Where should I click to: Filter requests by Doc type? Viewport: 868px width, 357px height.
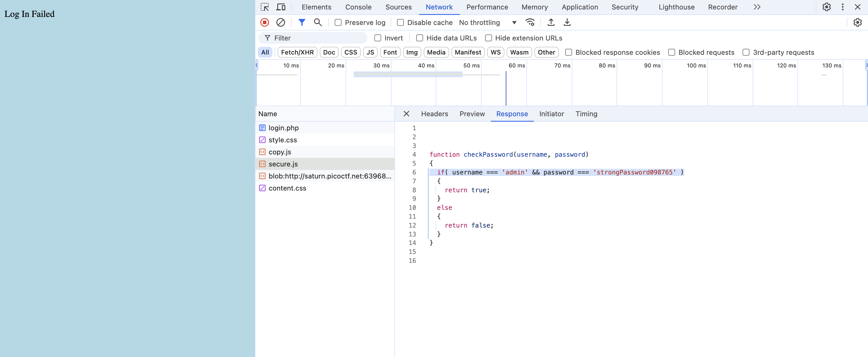329,52
